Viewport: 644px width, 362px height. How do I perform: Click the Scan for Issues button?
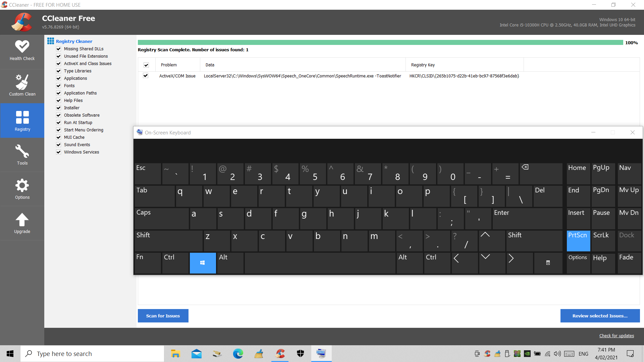(x=163, y=316)
